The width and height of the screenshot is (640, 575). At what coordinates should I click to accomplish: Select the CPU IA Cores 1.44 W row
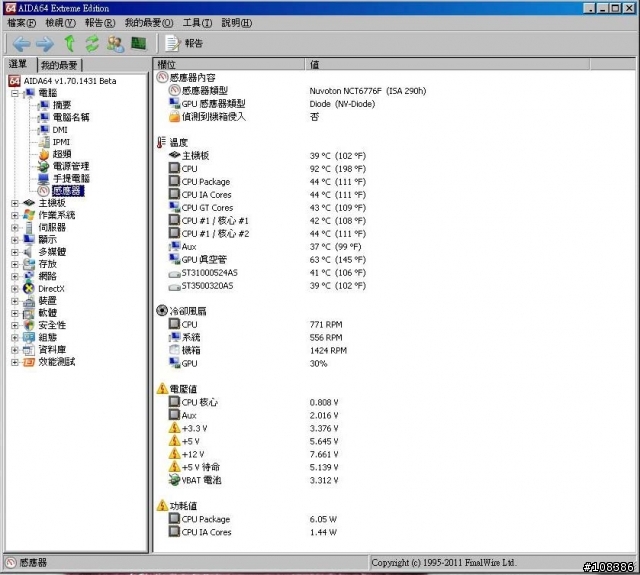[x=253, y=532]
